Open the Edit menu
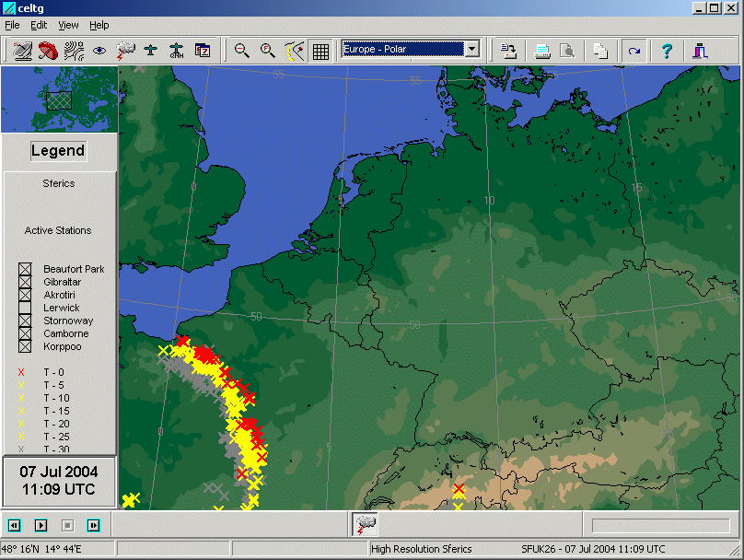This screenshot has height=560, width=744. coord(39,25)
